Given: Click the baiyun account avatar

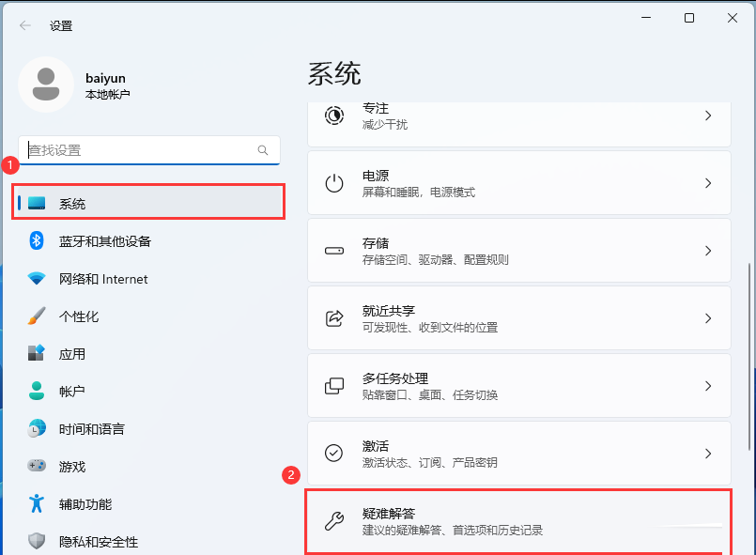Looking at the screenshot, I should [x=46, y=84].
